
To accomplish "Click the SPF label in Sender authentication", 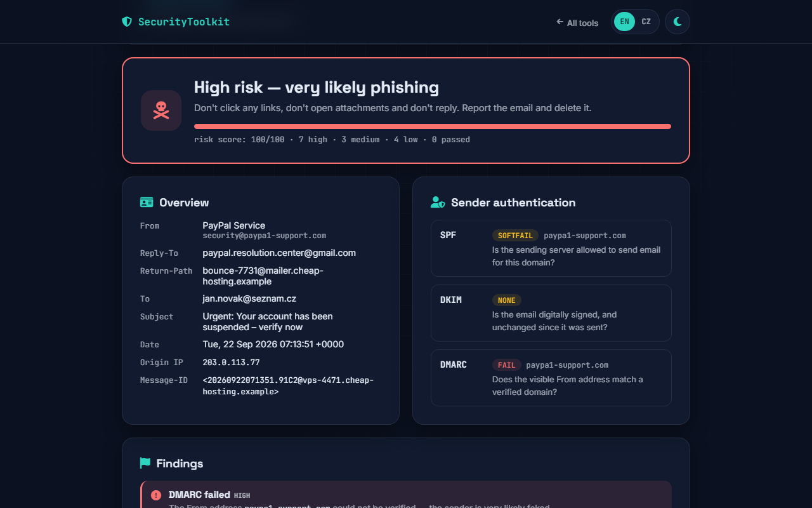I will click(x=448, y=235).
